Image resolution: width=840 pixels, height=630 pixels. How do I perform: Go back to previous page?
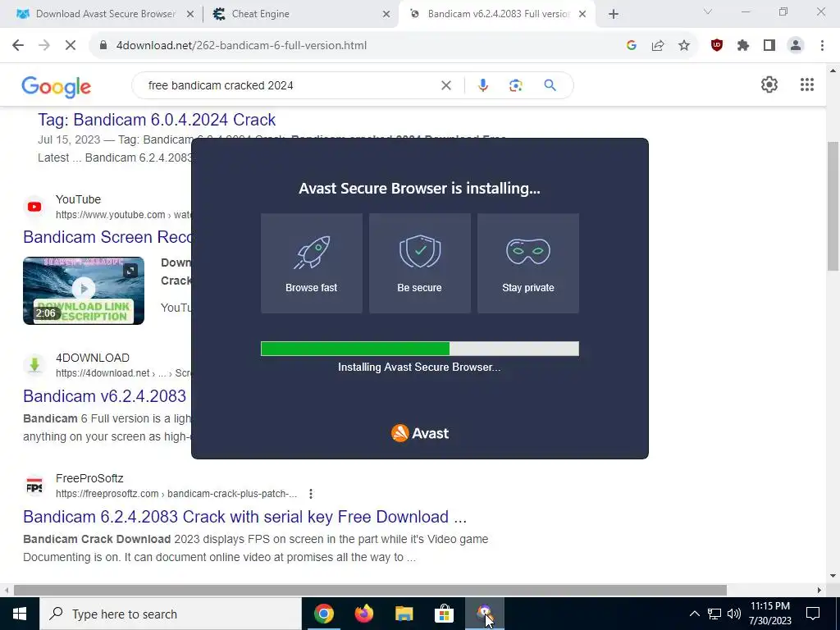click(x=18, y=46)
